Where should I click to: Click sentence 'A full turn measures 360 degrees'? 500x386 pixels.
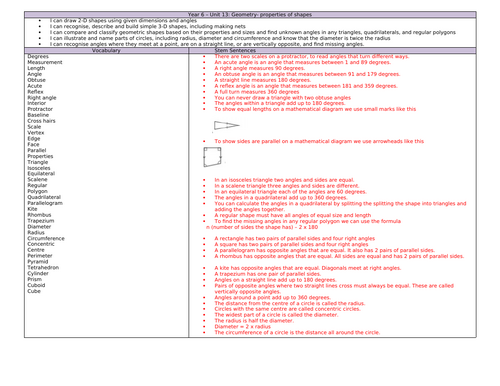257,92
